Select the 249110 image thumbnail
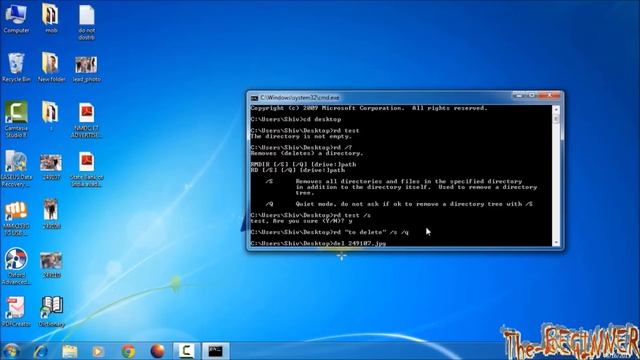 pos(51,265)
